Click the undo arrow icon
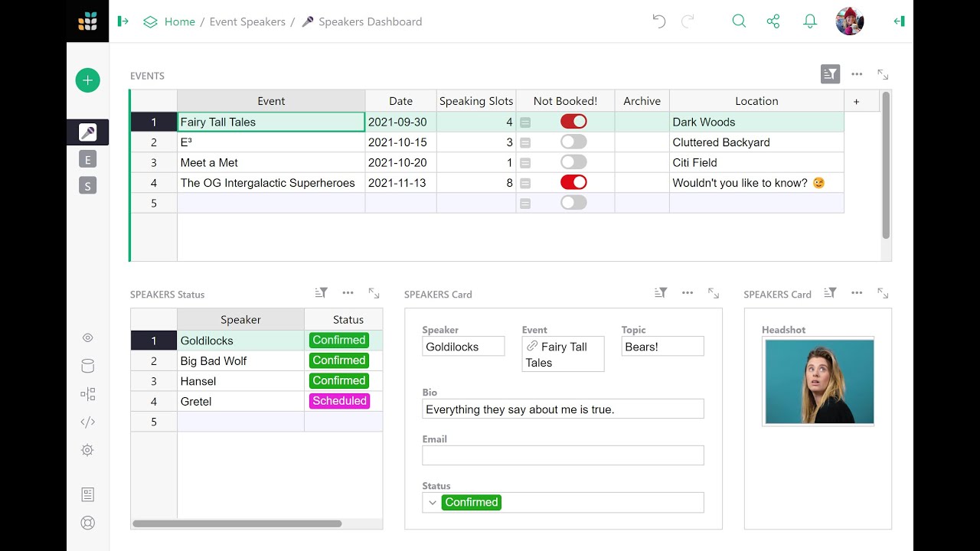Image resolution: width=980 pixels, height=551 pixels. pyautogui.click(x=658, y=21)
